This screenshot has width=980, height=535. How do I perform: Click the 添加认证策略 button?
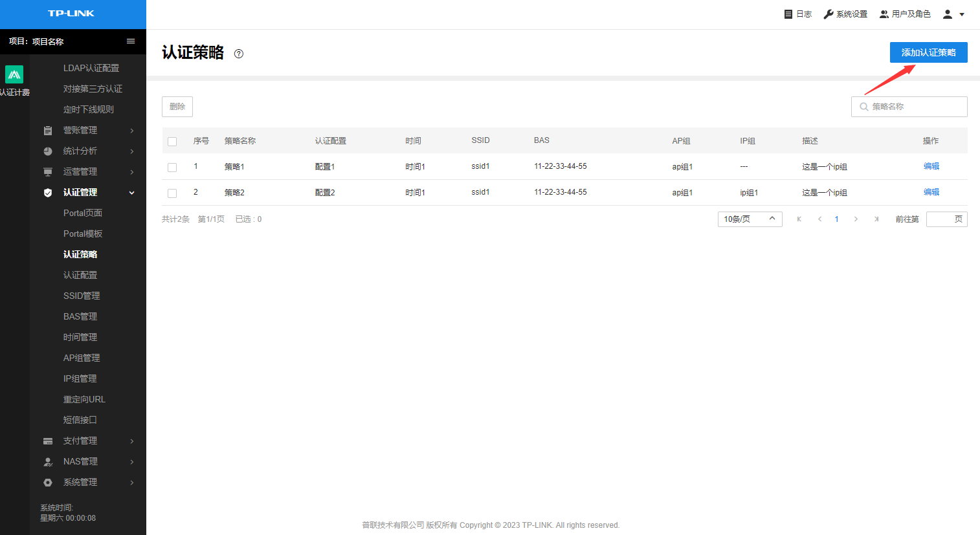[x=928, y=52]
